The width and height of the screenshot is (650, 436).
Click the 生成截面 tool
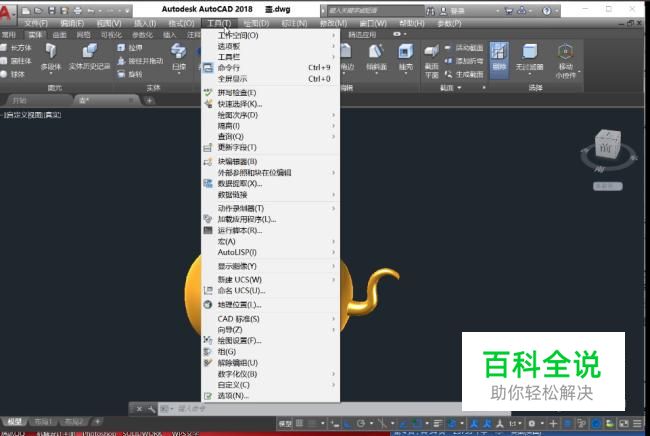[x=464, y=74]
